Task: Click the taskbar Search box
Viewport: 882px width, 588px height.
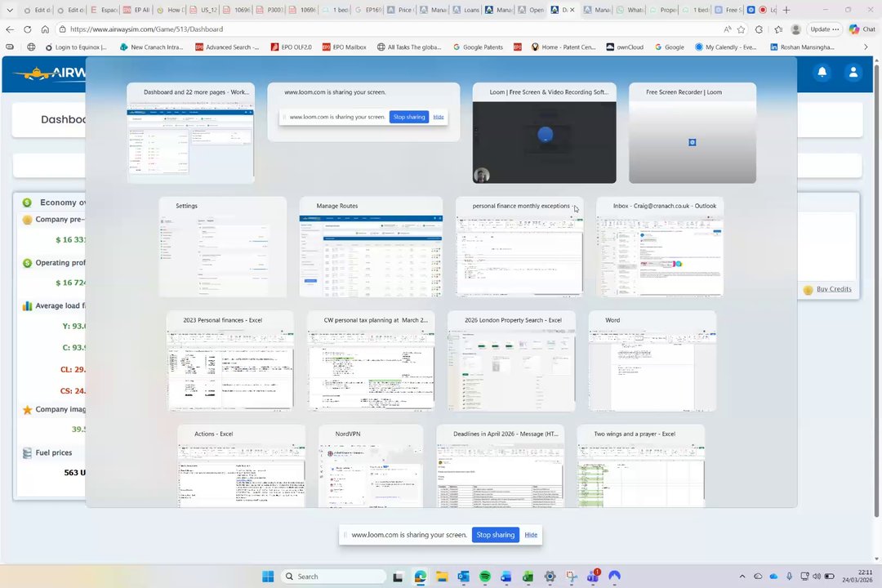Action: (333, 577)
